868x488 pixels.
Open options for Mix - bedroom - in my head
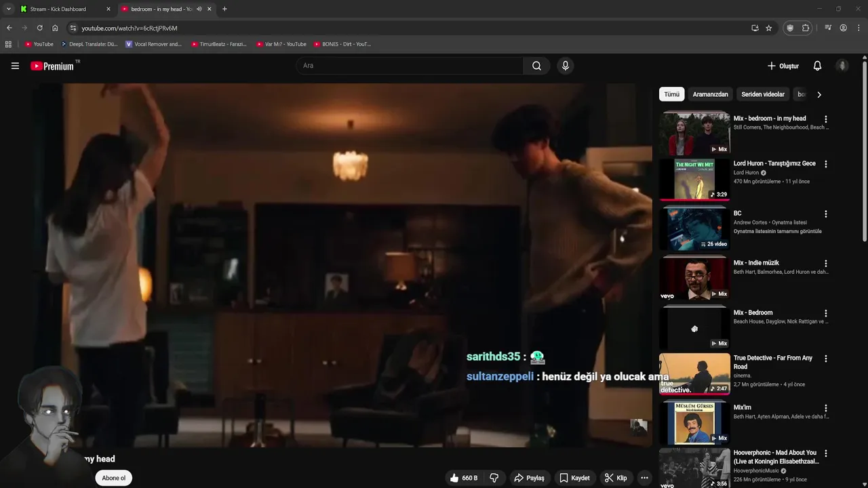pyautogui.click(x=825, y=119)
